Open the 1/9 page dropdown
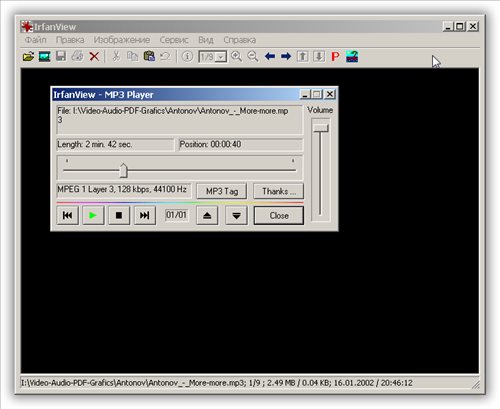Screen dimensions: 500x409 [x=221, y=57]
